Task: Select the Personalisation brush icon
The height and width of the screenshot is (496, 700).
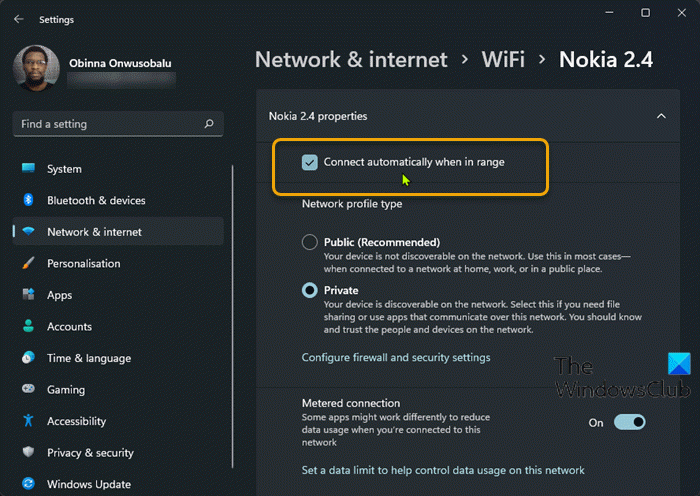Action: tap(28, 264)
